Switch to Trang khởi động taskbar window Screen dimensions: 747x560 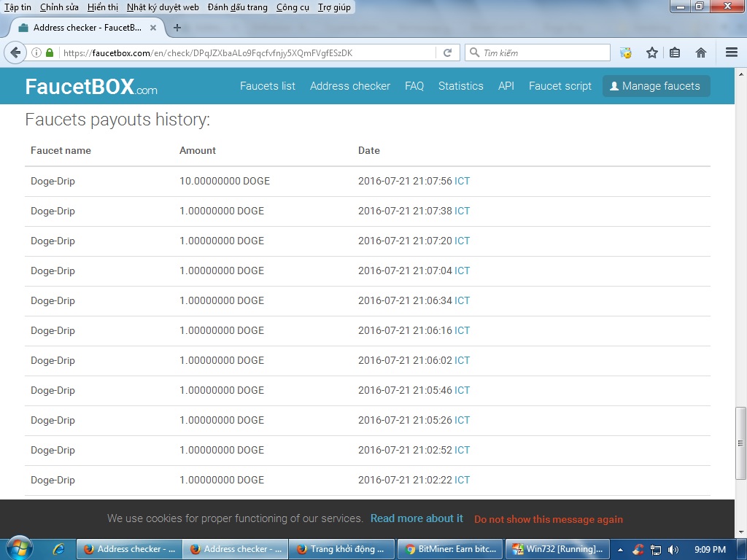click(x=342, y=549)
